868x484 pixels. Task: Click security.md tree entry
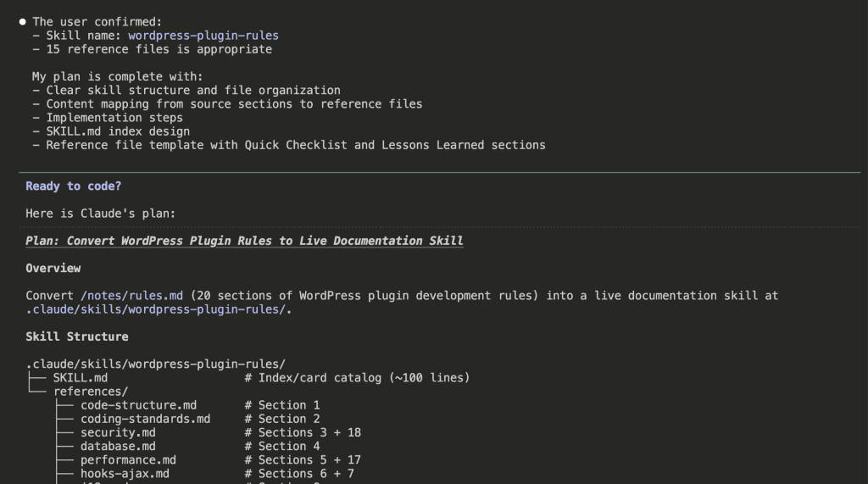pos(118,432)
